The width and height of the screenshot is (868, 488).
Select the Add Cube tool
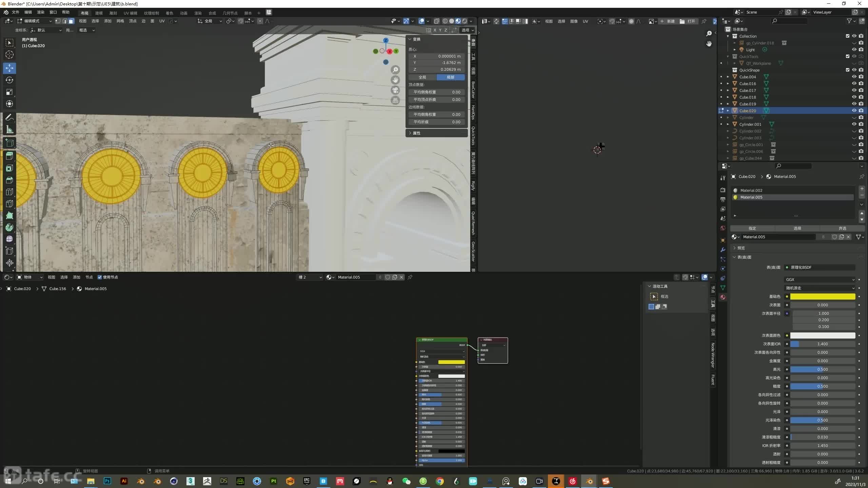(9, 143)
